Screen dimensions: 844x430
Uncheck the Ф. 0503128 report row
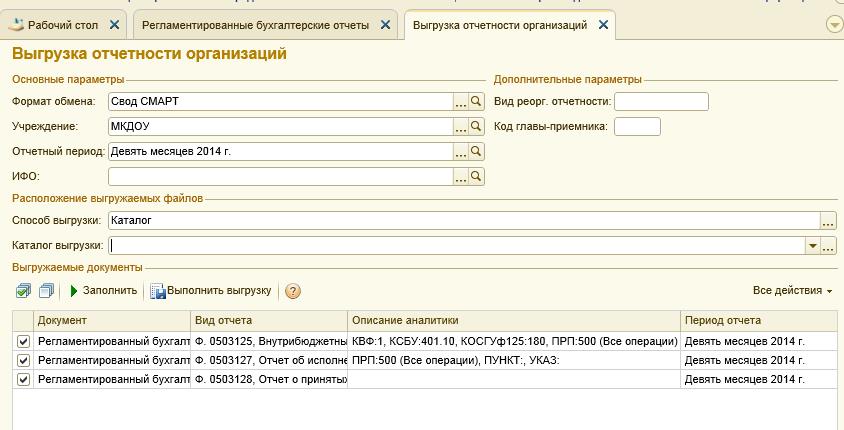click(23, 379)
